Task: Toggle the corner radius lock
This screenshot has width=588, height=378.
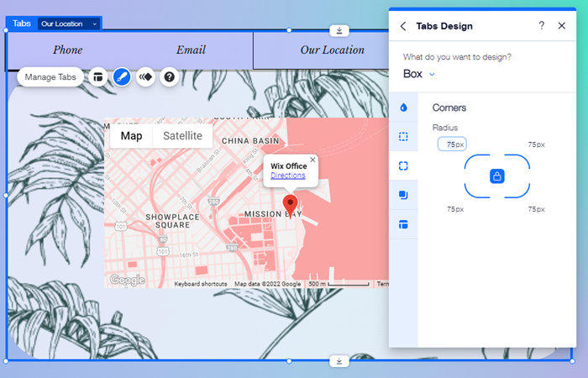Action: (x=497, y=176)
